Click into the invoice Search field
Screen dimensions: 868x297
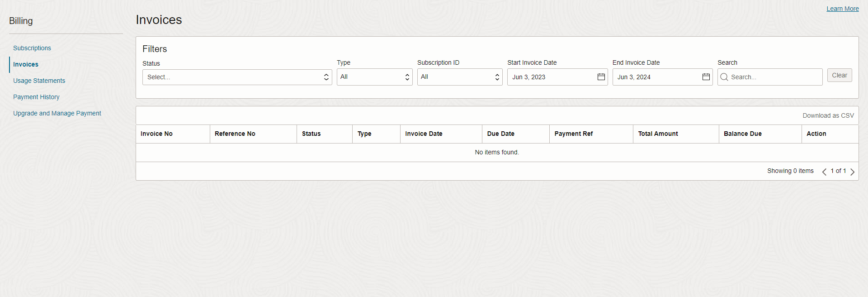(x=770, y=77)
